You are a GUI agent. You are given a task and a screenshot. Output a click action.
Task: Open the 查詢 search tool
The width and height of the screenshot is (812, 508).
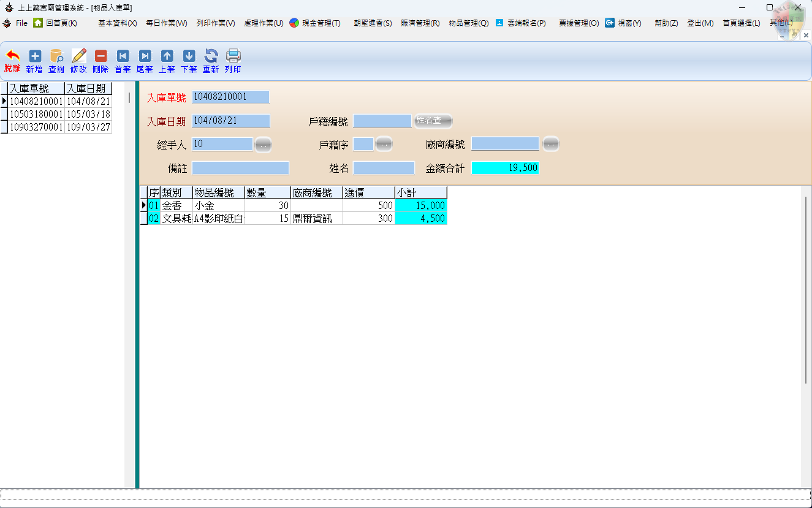coord(56,56)
